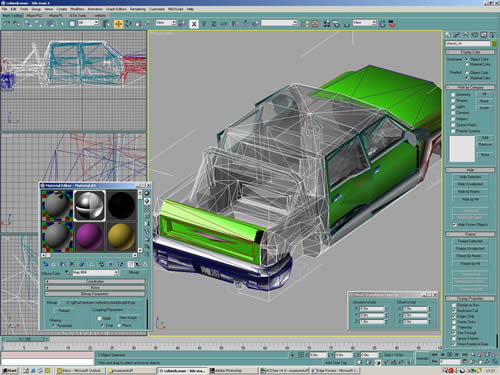Select the magenta material sample sphere
Screen dimensions: 500x375
coord(89,236)
